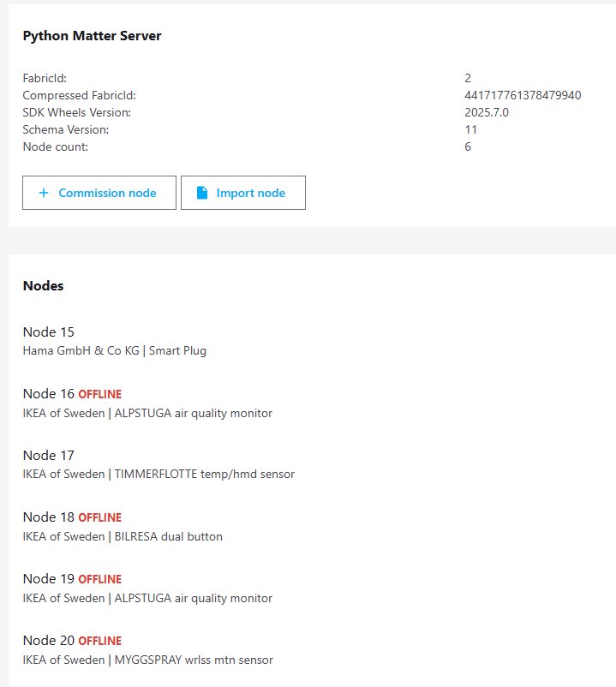The height and width of the screenshot is (687, 616).
Task: Click the Compressed FabricId value 441717761378479940
Action: point(523,95)
